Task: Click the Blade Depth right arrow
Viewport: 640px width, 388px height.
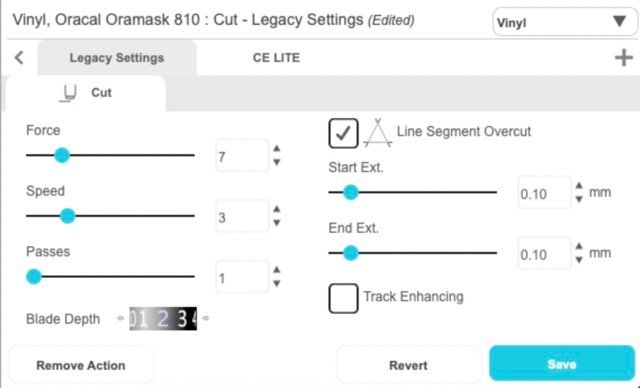Action: click(x=206, y=318)
